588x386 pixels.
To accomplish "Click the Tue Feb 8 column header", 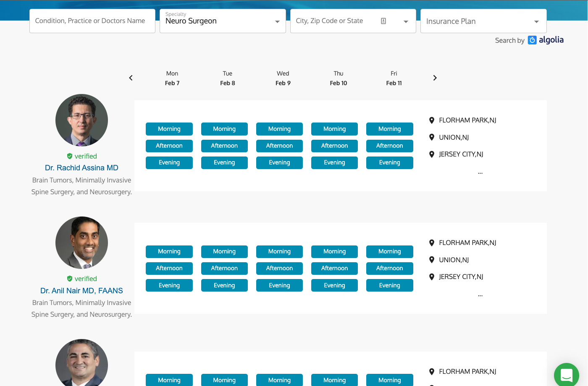I will pos(228,78).
